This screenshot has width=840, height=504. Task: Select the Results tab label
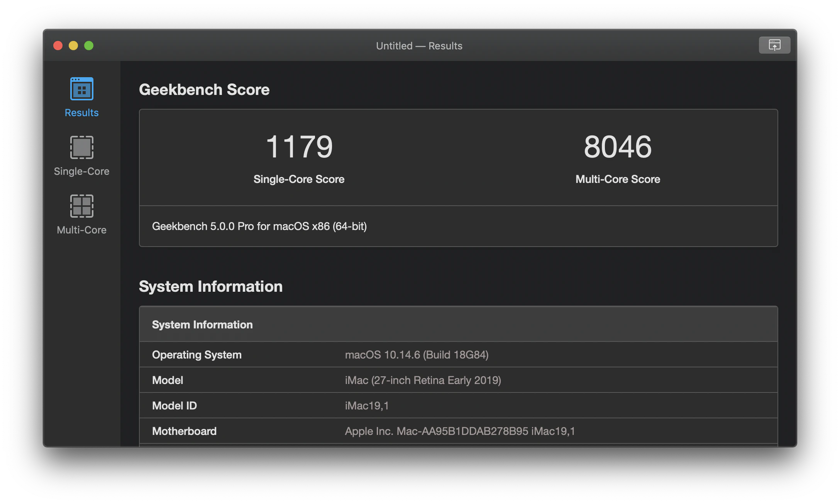tap(81, 113)
